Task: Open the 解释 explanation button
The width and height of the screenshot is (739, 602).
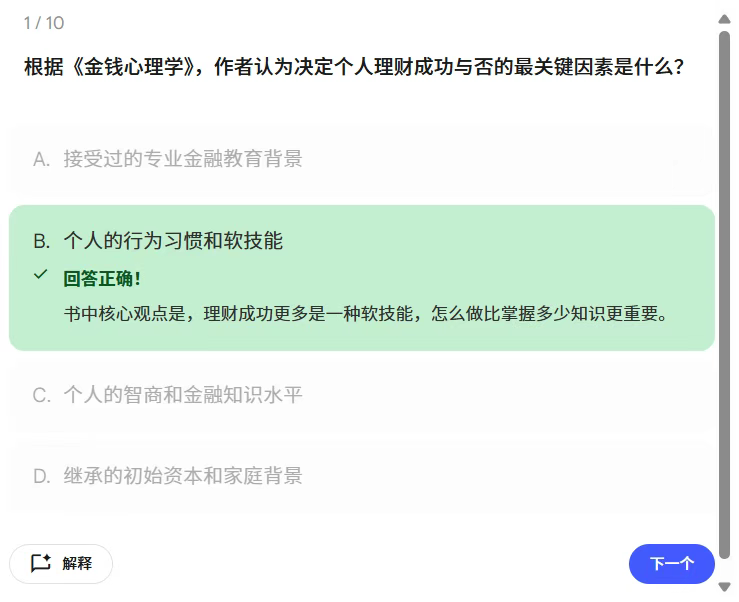Action: pyautogui.click(x=61, y=564)
